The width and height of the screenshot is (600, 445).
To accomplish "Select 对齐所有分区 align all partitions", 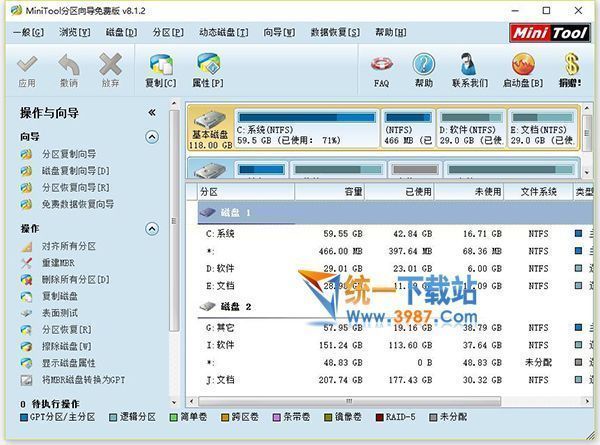I will click(69, 246).
